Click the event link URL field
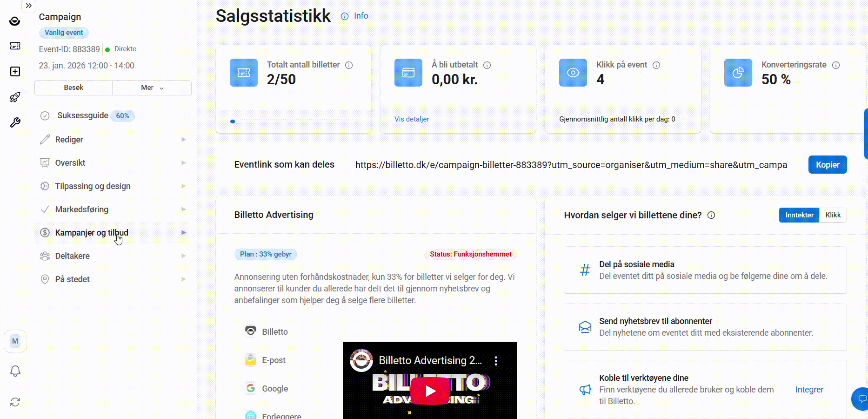The height and width of the screenshot is (419, 868). (x=571, y=165)
